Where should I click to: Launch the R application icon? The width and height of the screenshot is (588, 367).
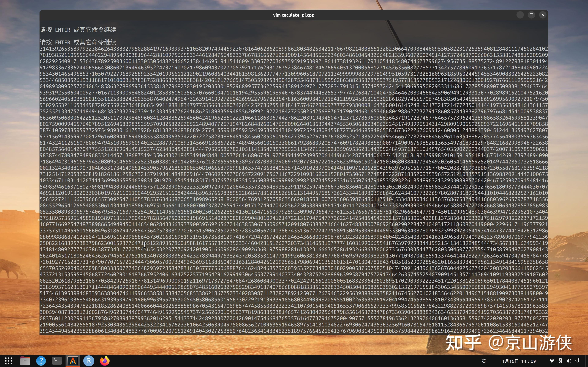point(89,361)
